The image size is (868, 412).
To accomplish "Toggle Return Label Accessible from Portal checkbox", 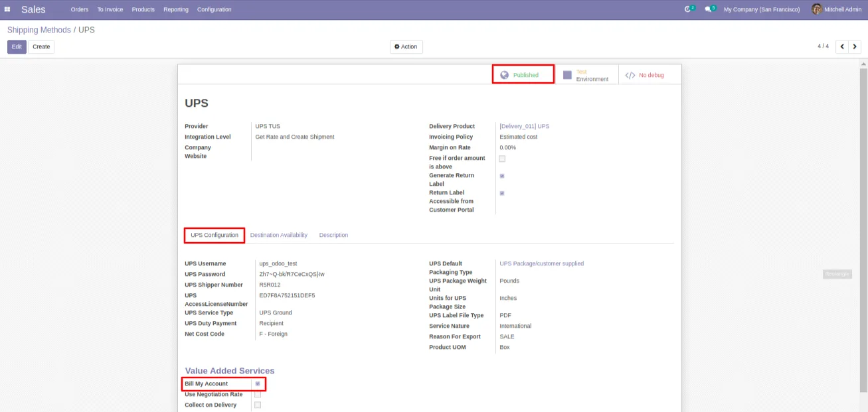I will tap(502, 193).
